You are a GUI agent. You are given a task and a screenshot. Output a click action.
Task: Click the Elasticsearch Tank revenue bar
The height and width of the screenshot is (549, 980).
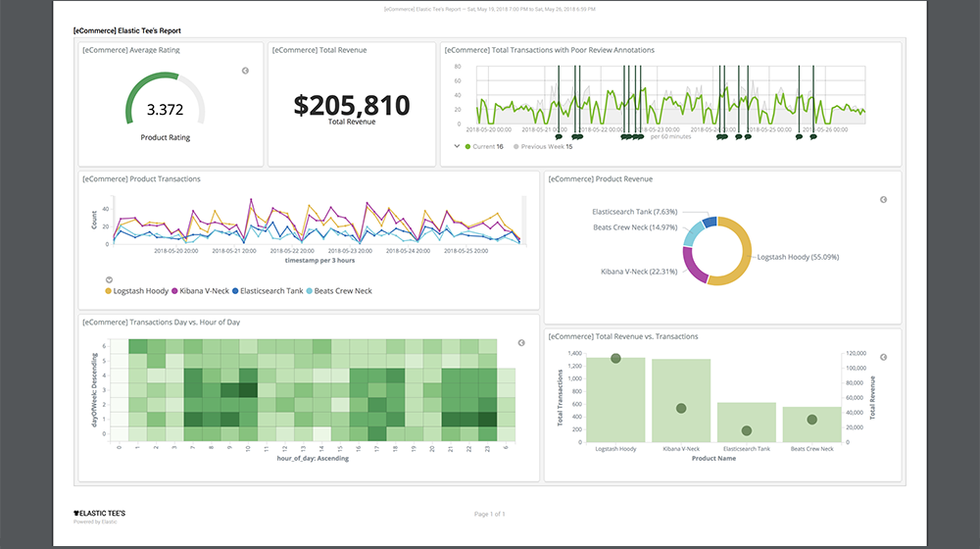pyautogui.click(x=746, y=423)
